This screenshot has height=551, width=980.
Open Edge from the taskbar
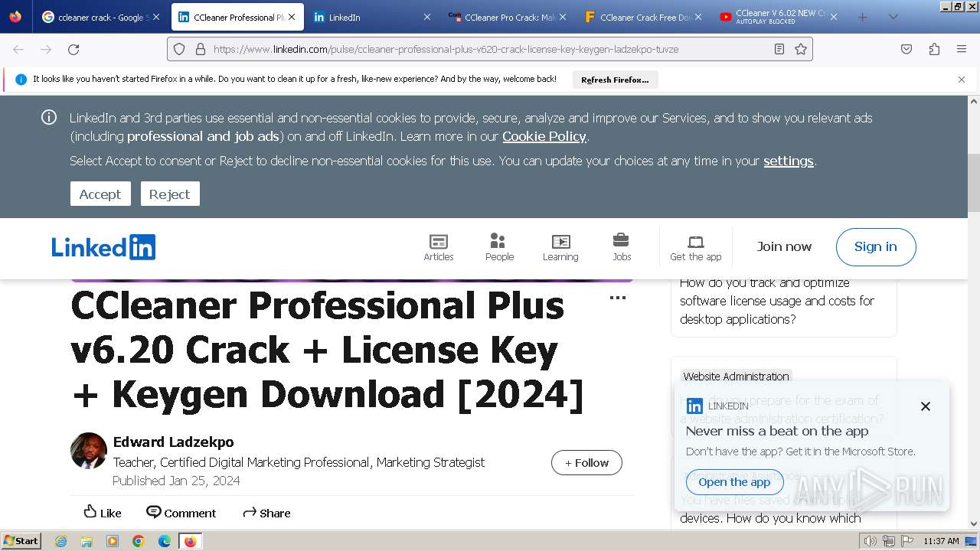pyautogui.click(x=165, y=541)
